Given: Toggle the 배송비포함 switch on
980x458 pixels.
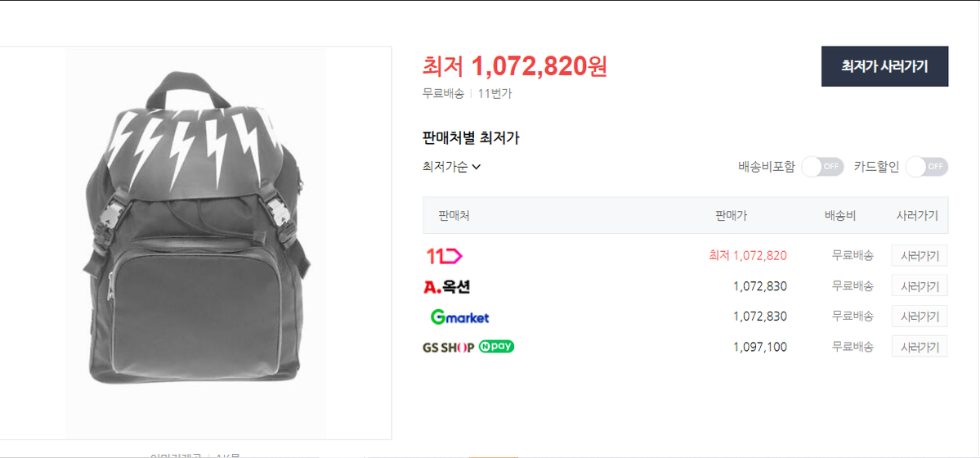Looking at the screenshot, I should [822, 167].
